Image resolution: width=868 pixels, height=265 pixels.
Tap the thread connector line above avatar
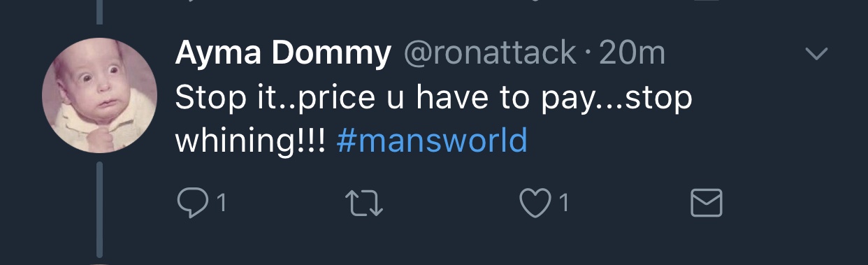(99, 10)
